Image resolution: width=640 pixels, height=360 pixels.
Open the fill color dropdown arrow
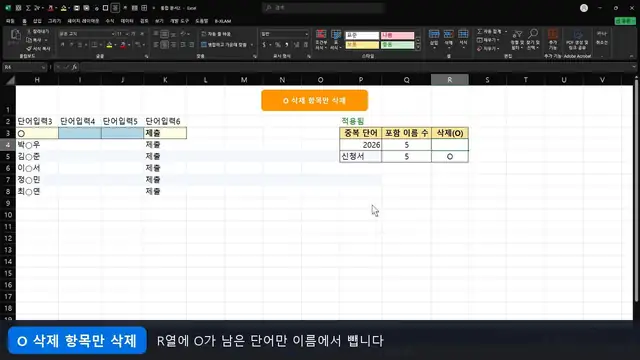click(x=115, y=45)
